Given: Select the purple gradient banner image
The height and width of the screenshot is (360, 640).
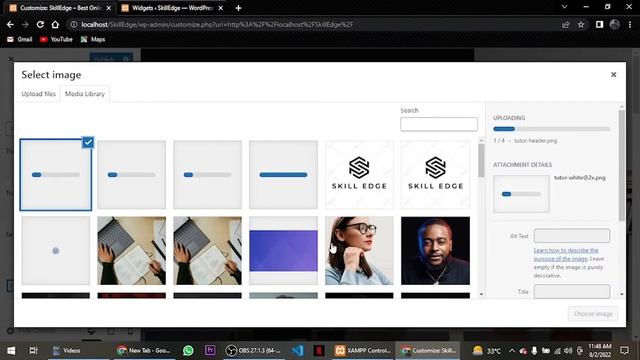Looking at the screenshot, I should pyautogui.click(x=283, y=251).
